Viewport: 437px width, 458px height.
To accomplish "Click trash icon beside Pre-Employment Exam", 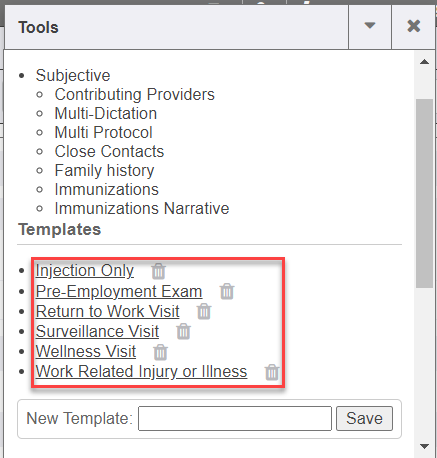I will 227,291.
